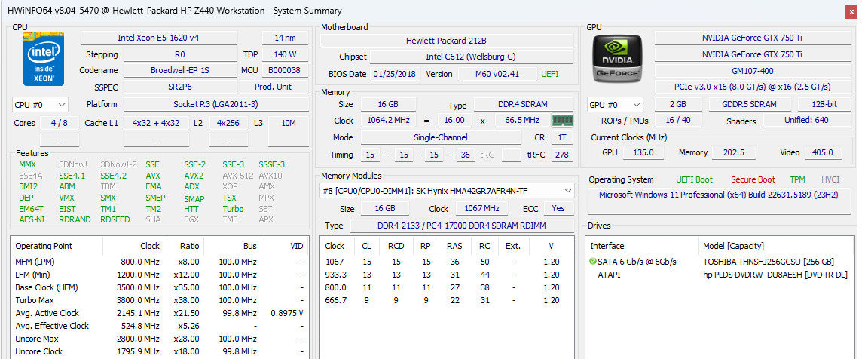Click the Intel Xeon E5-1620 v4 name field
The height and width of the screenshot is (359, 868).
click(x=159, y=38)
